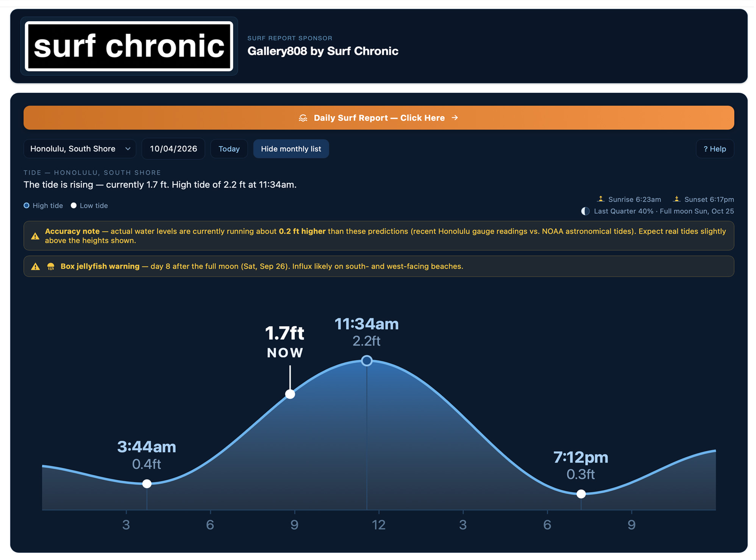
Task: Click the surf chronic sponsor logo
Action: pos(129,46)
